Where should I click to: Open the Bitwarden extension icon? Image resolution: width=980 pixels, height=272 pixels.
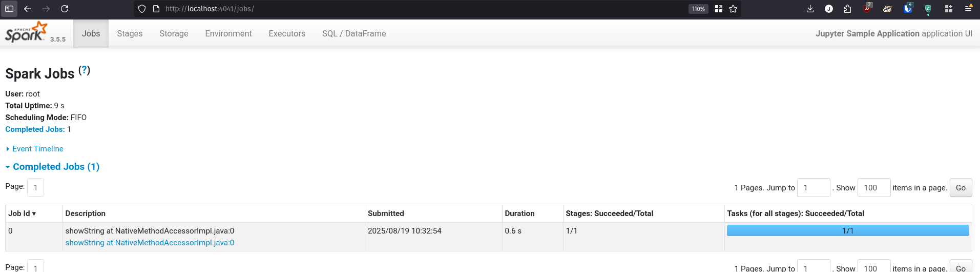[908, 9]
